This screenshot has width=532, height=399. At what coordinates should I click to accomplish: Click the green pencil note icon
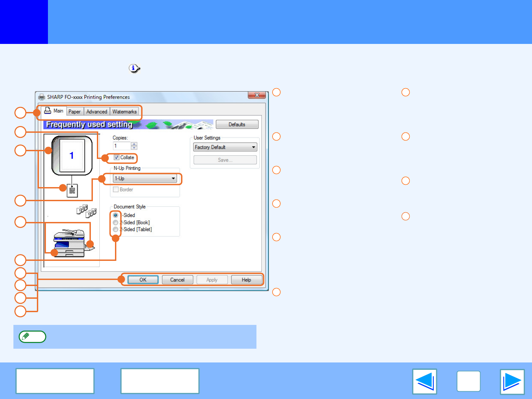click(x=32, y=337)
